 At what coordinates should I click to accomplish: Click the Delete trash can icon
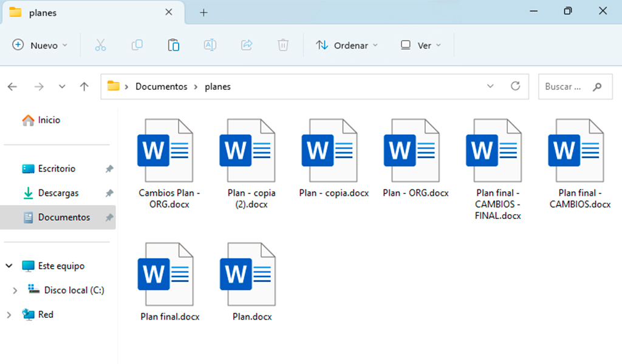coord(283,45)
